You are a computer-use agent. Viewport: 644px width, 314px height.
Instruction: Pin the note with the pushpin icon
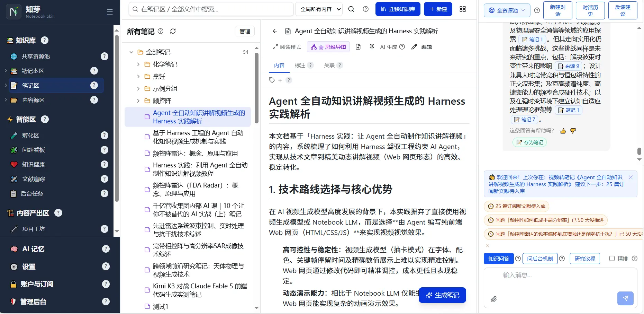click(x=372, y=47)
